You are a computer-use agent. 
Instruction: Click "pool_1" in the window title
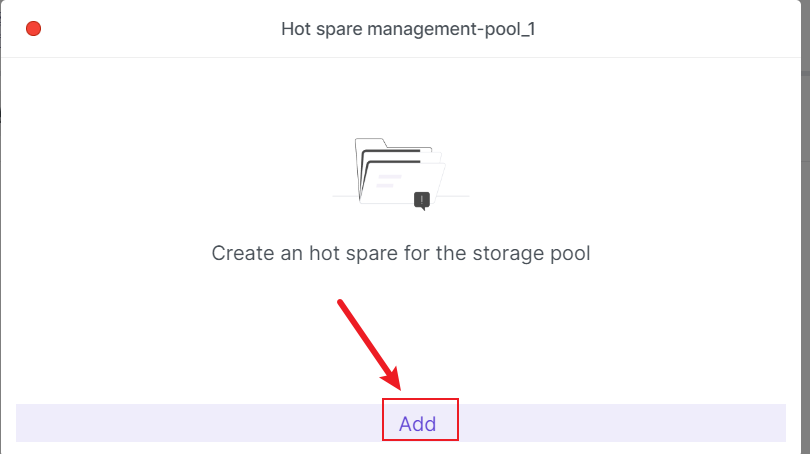pos(512,28)
